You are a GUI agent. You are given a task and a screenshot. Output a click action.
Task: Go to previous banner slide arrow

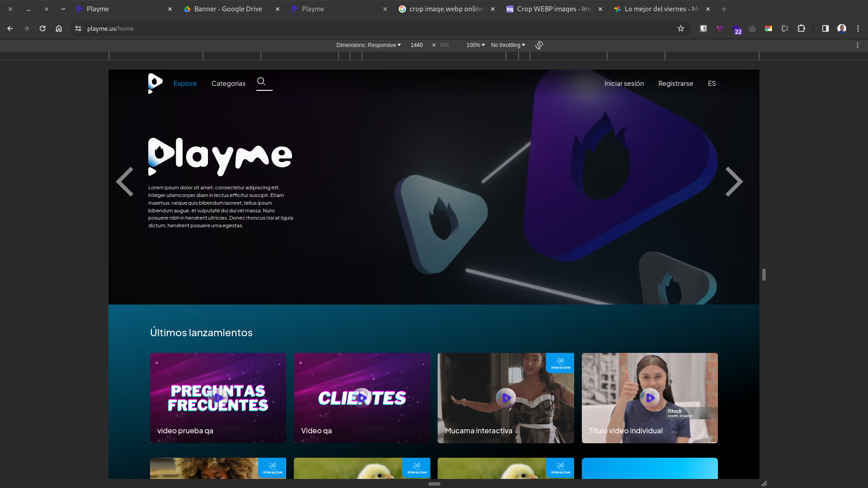125,182
